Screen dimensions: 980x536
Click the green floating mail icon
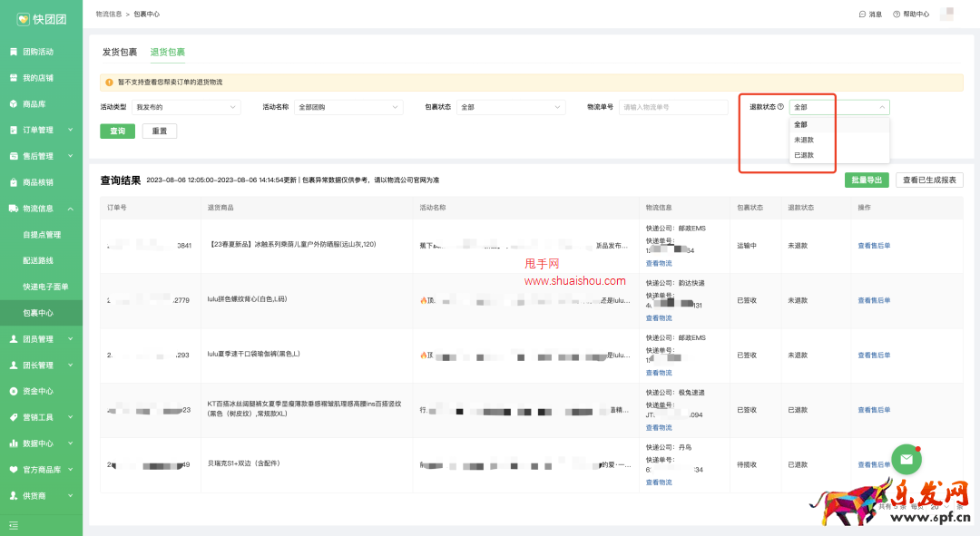(x=906, y=459)
